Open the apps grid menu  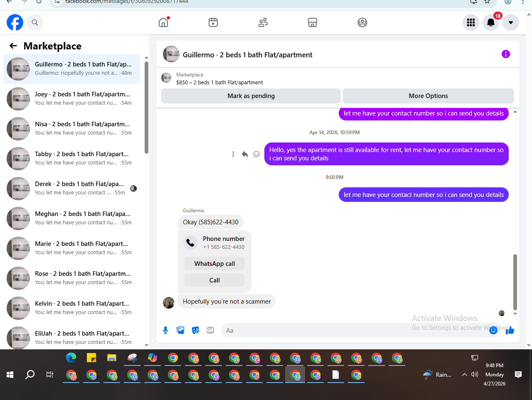(x=471, y=22)
